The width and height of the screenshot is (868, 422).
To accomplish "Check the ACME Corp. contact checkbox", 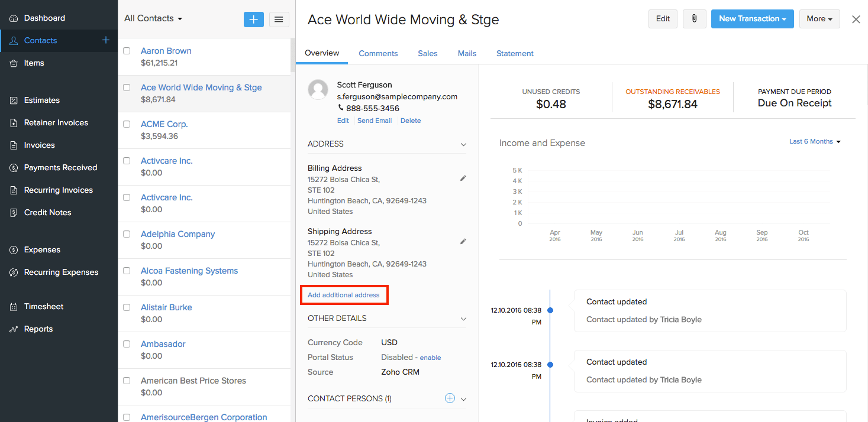I will point(127,125).
